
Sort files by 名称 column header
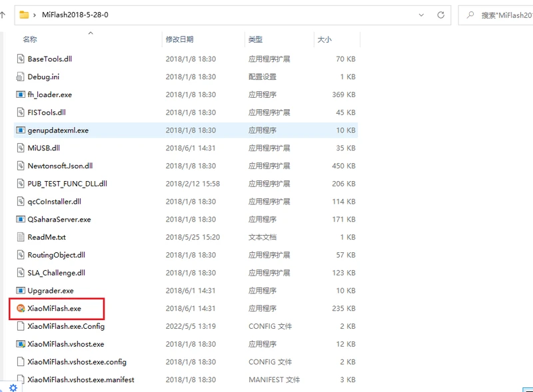point(30,39)
